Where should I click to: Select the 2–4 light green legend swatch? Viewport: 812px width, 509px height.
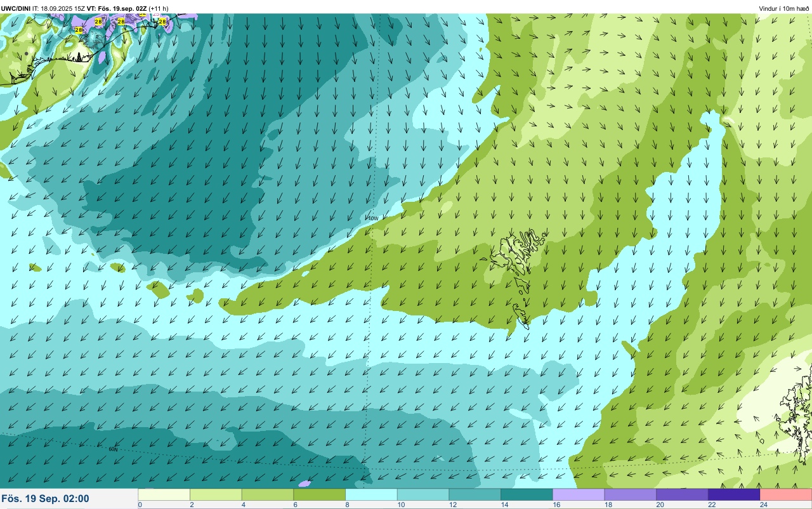[x=216, y=494]
